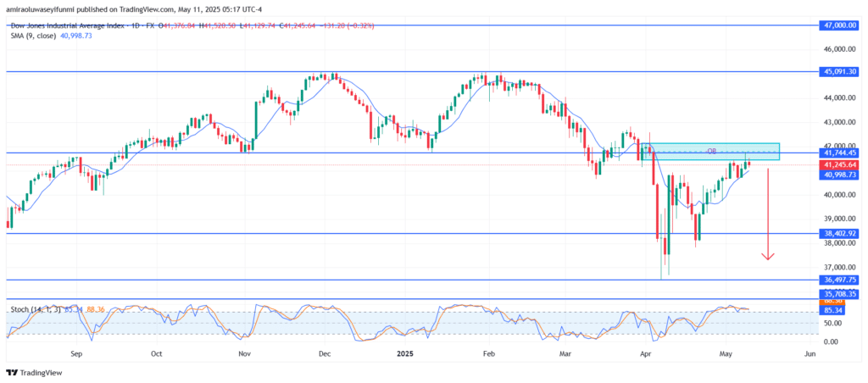Click the Dec label on time axis
Screen dimensions: 868x383
pos(325,353)
